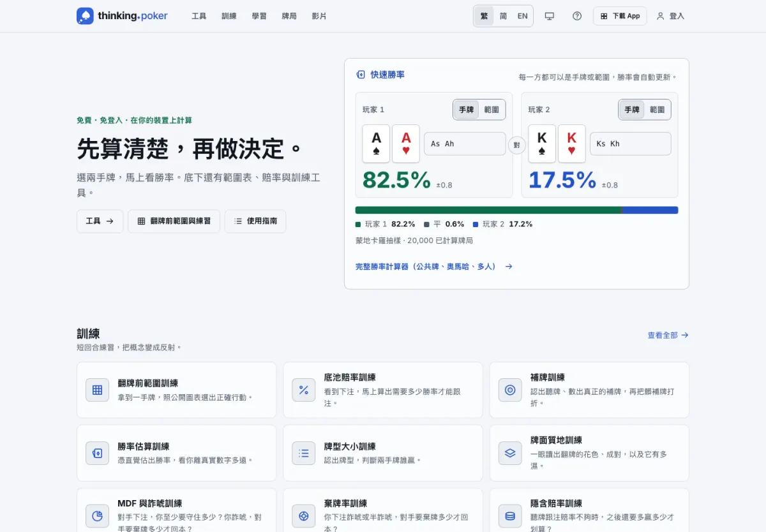Click arrow after 完整勝率計算器 link
Viewport: 766px width, 532px height.
509,267
